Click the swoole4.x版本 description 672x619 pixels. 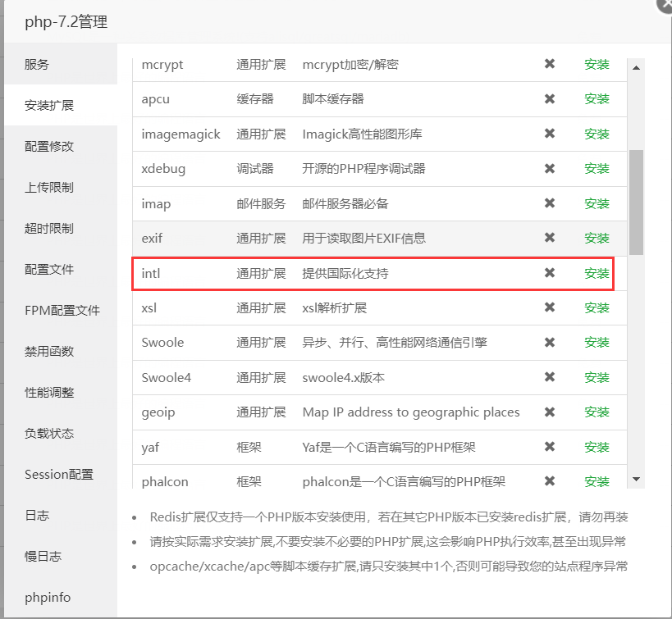click(x=343, y=377)
